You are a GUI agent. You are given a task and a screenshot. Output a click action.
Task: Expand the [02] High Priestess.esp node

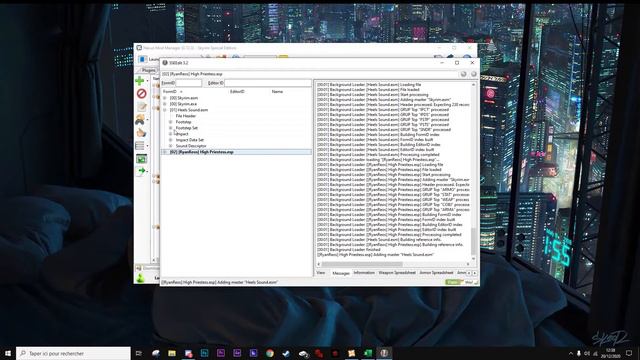click(164, 152)
